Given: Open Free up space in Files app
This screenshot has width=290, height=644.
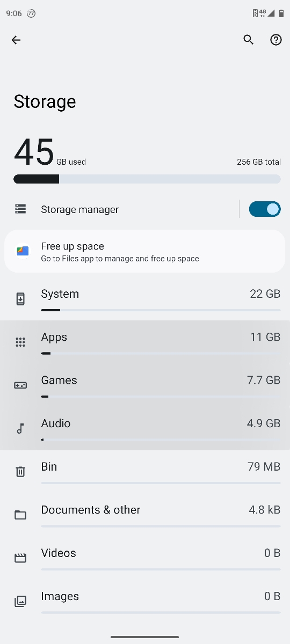Looking at the screenshot, I should click(x=145, y=251).
